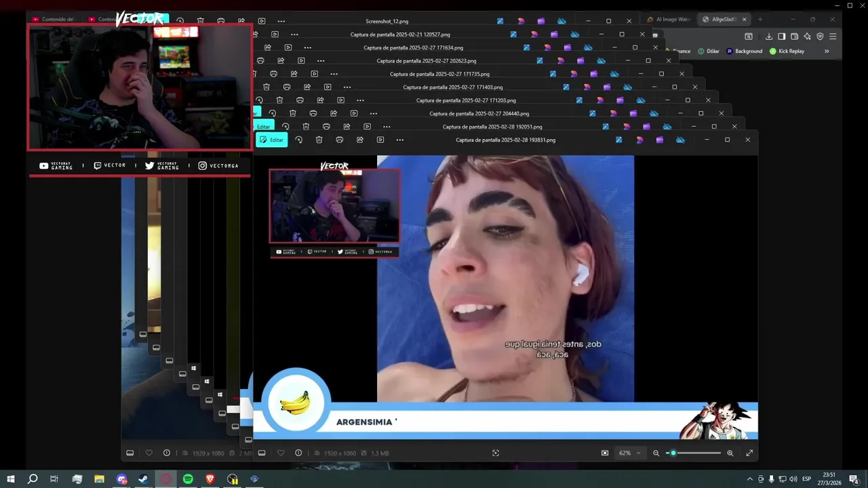Show file info in back Photos window footer

pos(167,453)
